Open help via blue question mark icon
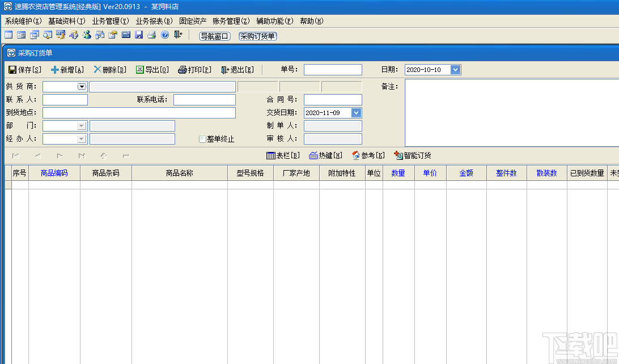 click(x=164, y=35)
